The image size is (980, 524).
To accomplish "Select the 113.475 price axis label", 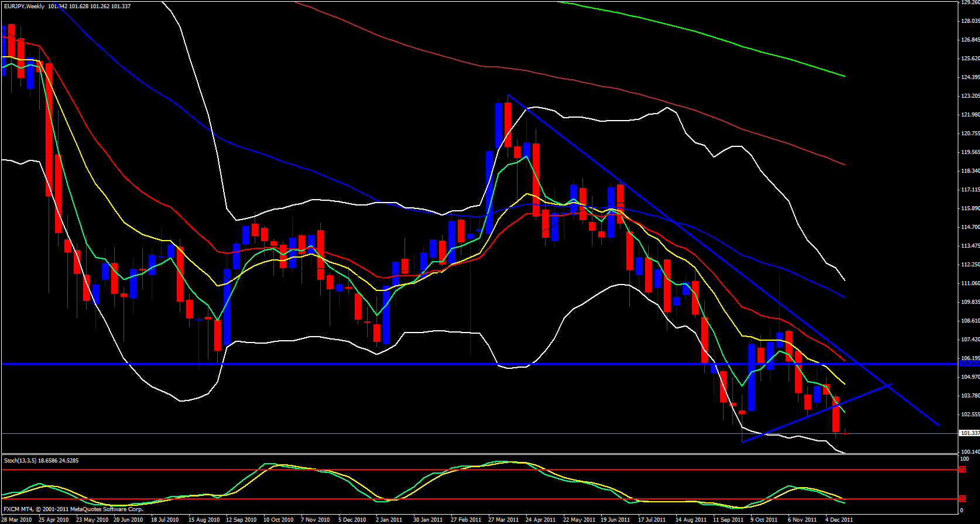I will 970,246.
